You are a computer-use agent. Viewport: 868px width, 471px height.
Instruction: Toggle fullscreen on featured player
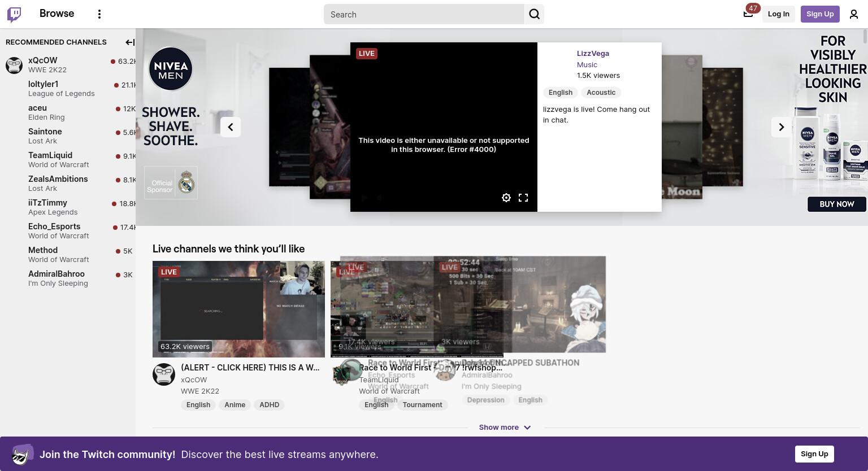(x=523, y=198)
